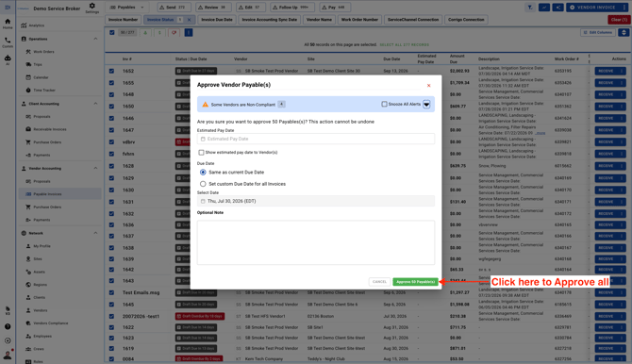The image size is (632, 364).
Task: Collapse the Network section
Action: pos(95,233)
